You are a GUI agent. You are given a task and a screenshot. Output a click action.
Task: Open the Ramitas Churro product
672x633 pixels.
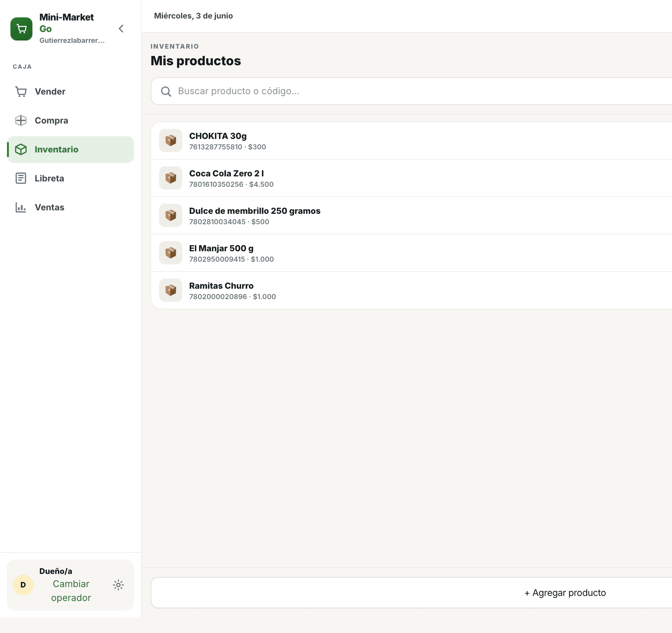[x=411, y=290]
